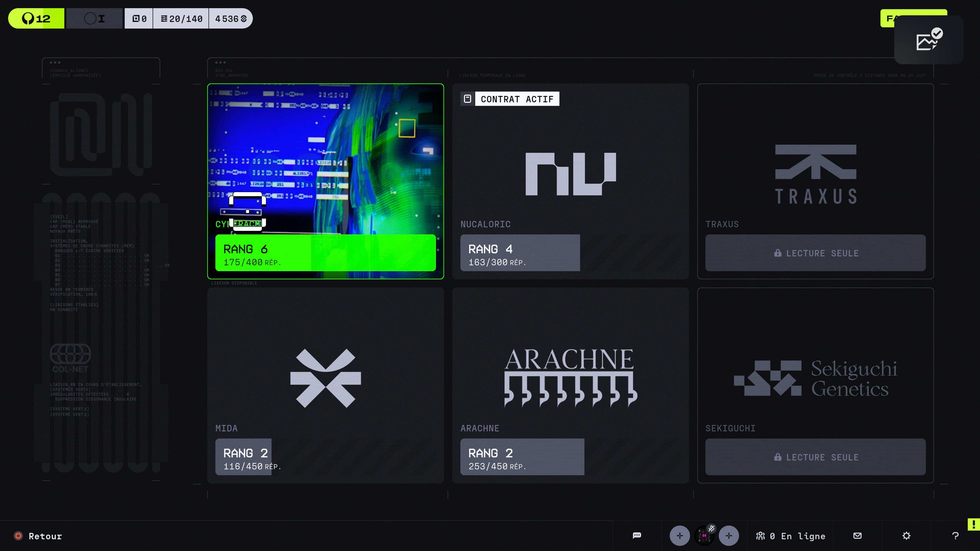Open the chat bubble icon
This screenshot has width=980, height=551.
pos(637,535)
